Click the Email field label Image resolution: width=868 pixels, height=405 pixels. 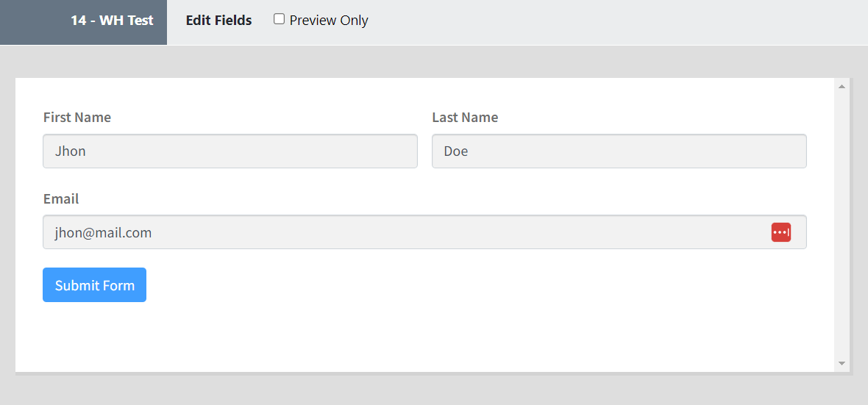61,199
